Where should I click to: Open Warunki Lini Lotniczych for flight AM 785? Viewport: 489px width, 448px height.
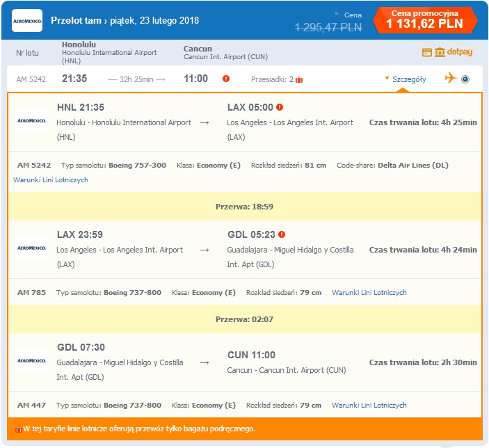(x=369, y=292)
